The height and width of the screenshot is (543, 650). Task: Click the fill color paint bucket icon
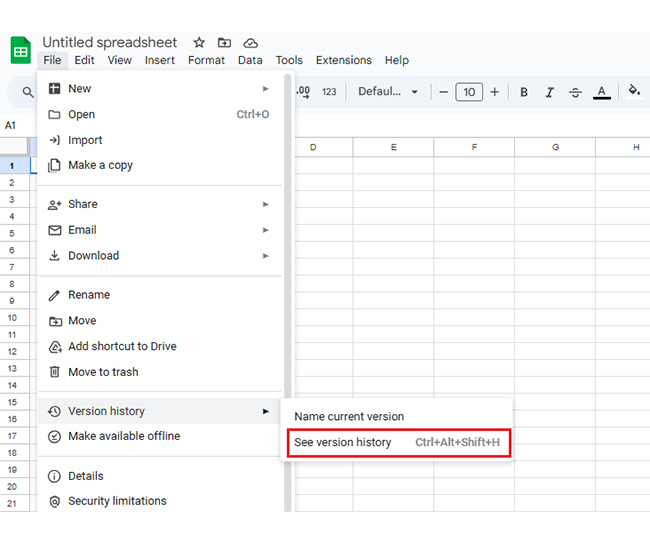(633, 92)
